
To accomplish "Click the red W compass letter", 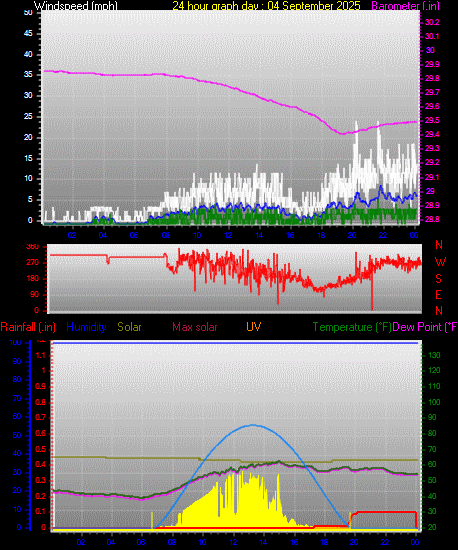I will (440, 261).
